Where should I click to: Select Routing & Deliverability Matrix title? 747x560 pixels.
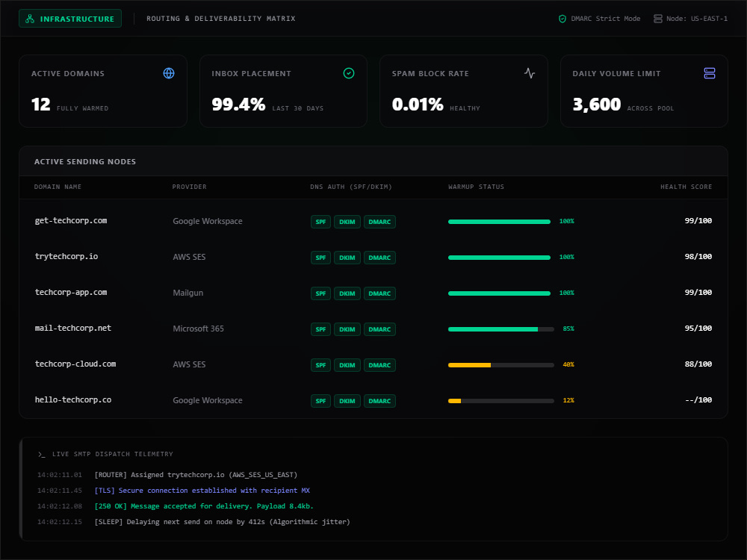pyautogui.click(x=221, y=19)
